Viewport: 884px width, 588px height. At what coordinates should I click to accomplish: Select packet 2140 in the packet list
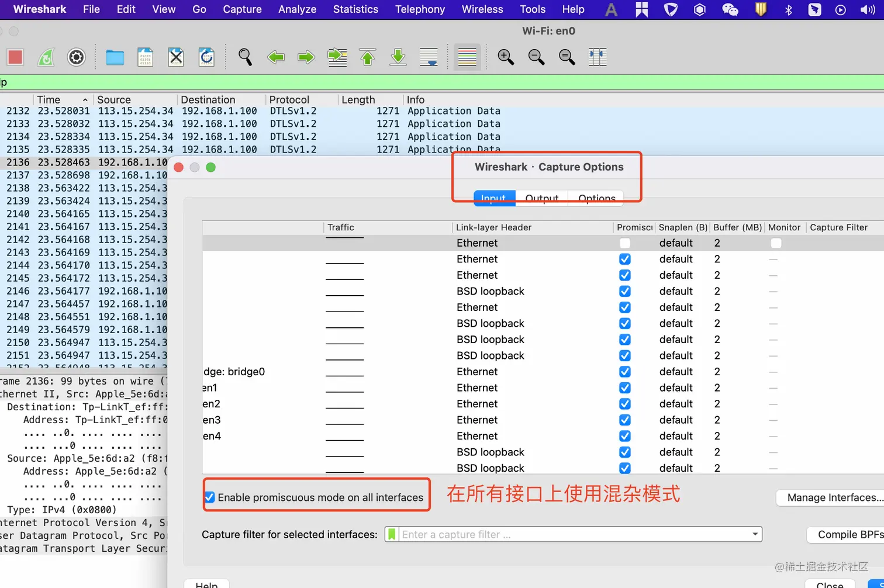(84, 214)
